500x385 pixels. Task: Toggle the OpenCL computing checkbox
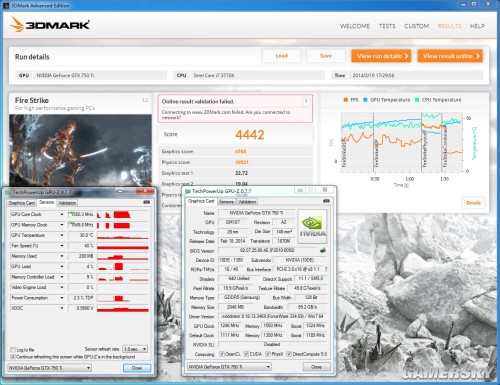[222, 354]
